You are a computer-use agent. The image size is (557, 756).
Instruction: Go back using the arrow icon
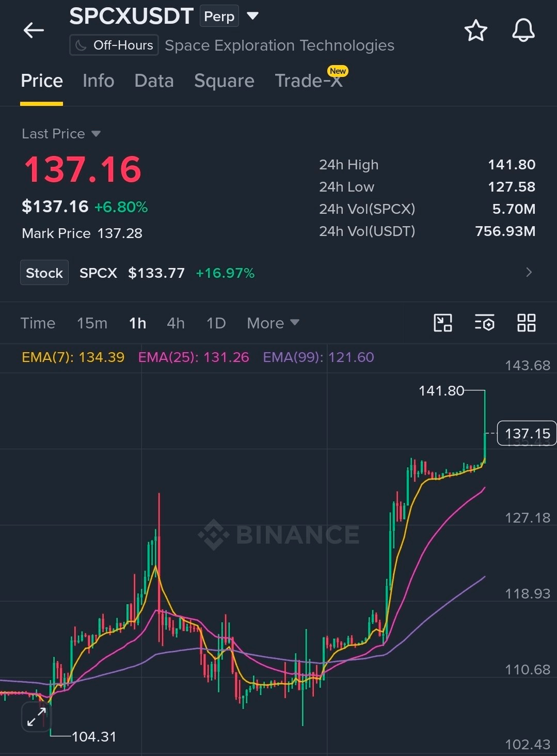34,30
